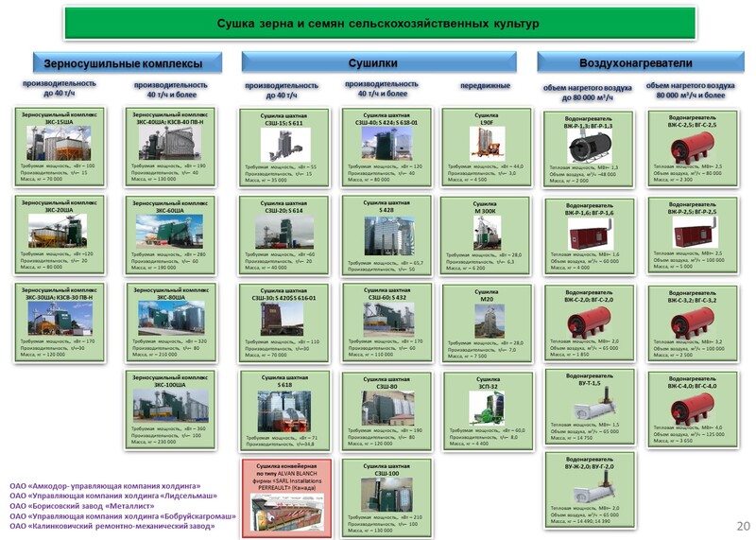The width and height of the screenshot is (756, 540).
Task: Open the ЗКС-30ША; КЗСВ-30 ПВ-Н photo
Action: [60, 319]
